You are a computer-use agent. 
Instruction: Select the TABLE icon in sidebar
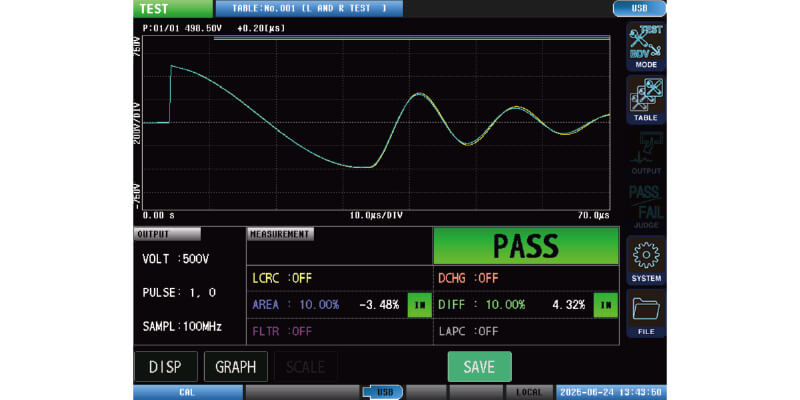point(646,100)
